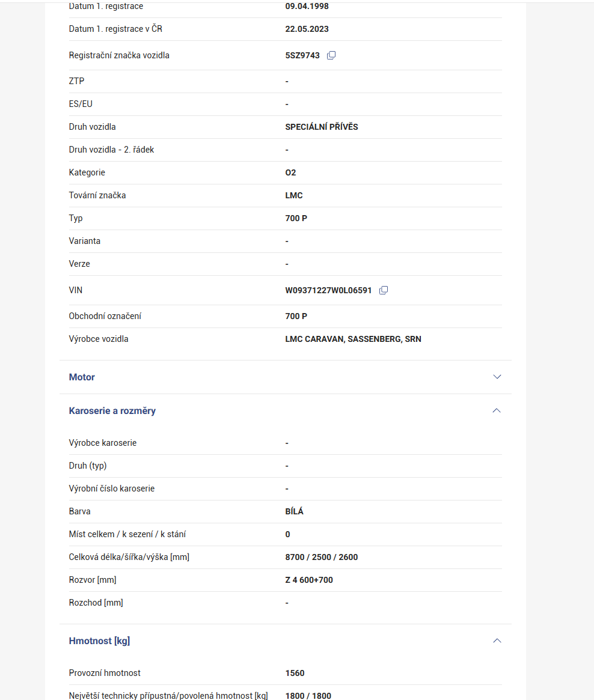Click the Czech registration date 22.05.2023
The height and width of the screenshot is (700, 594).
(x=307, y=29)
